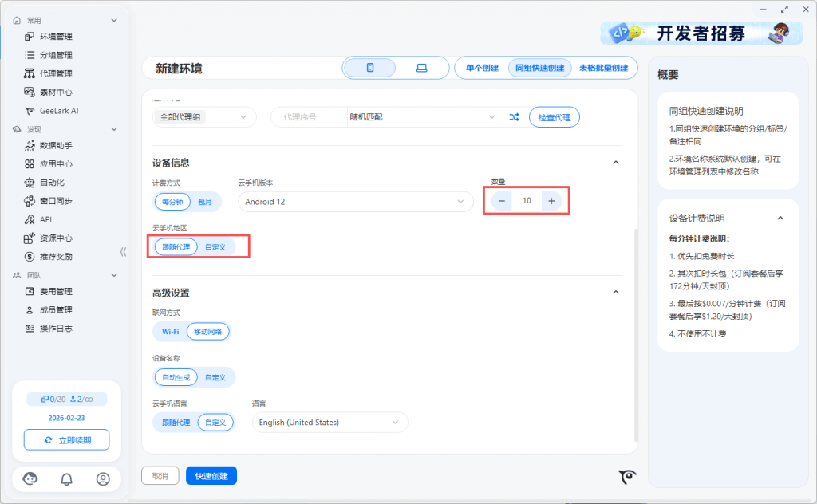Increase quantity with the plus button
Viewport: 817px width, 504px height.
coord(551,201)
